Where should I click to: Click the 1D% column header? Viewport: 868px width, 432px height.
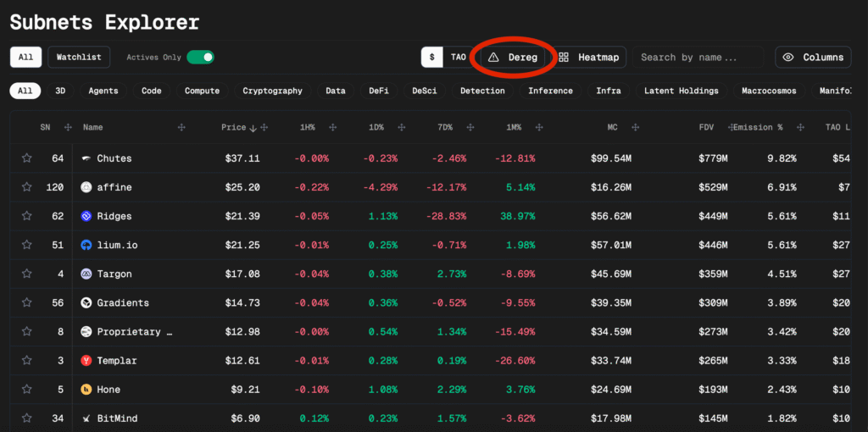point(376,127)
